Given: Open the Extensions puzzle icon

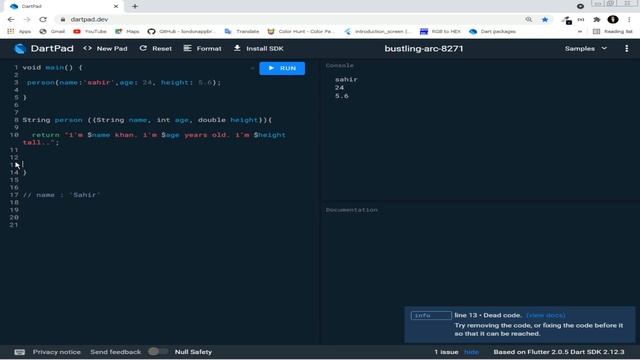Looking at the screenshot, I should (x=597, y=19).
